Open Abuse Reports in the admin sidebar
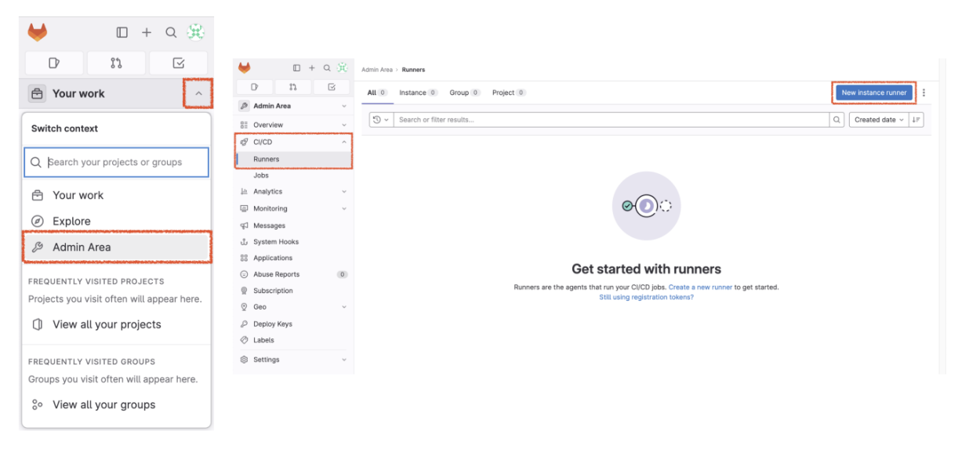980x456 pixels. 293,274
